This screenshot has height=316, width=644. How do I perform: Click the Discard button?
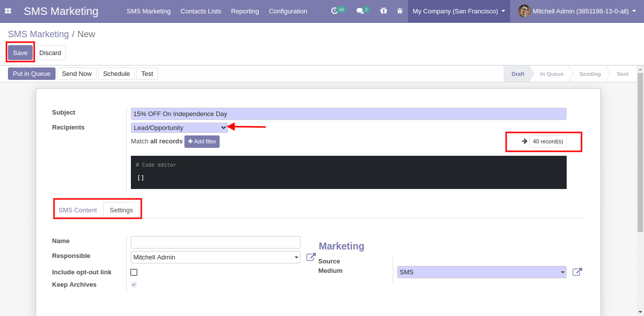click(x=50, y=53)
